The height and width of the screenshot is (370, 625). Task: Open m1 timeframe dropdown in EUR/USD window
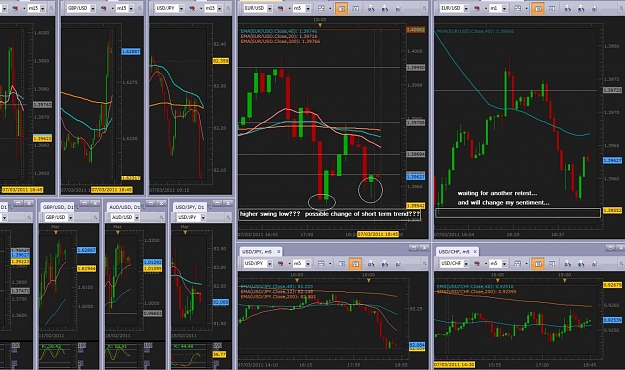point(505,8)
